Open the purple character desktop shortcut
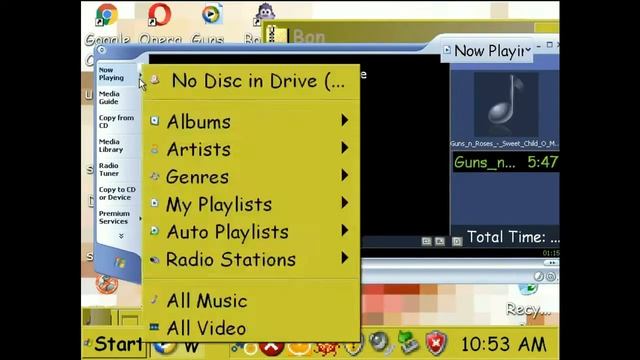The width and height of the screenshot is (640, 360). (x=264, y=15)
